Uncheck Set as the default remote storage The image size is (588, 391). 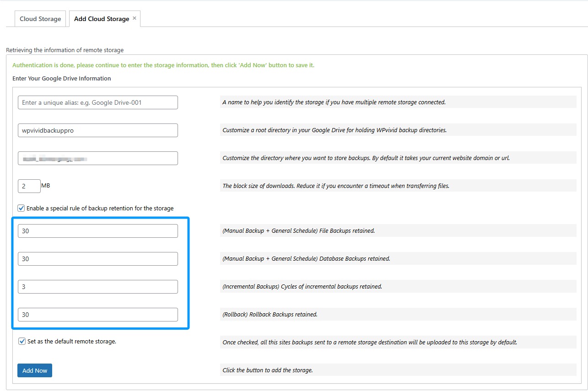(x=21, y=341)
